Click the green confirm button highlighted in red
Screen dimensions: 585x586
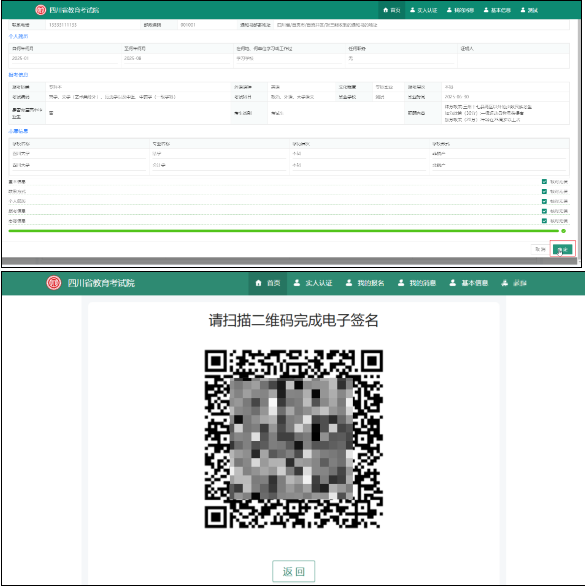[563, 249]
